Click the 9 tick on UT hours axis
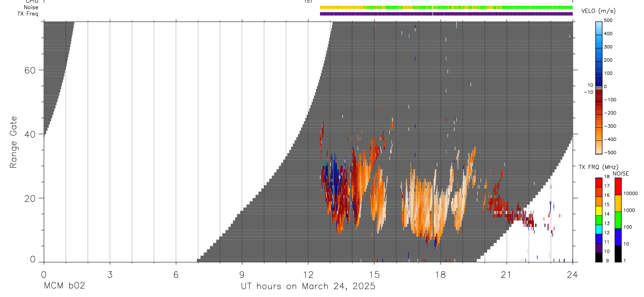The width and height of the screenshot is (644, 297). [242, 274]
